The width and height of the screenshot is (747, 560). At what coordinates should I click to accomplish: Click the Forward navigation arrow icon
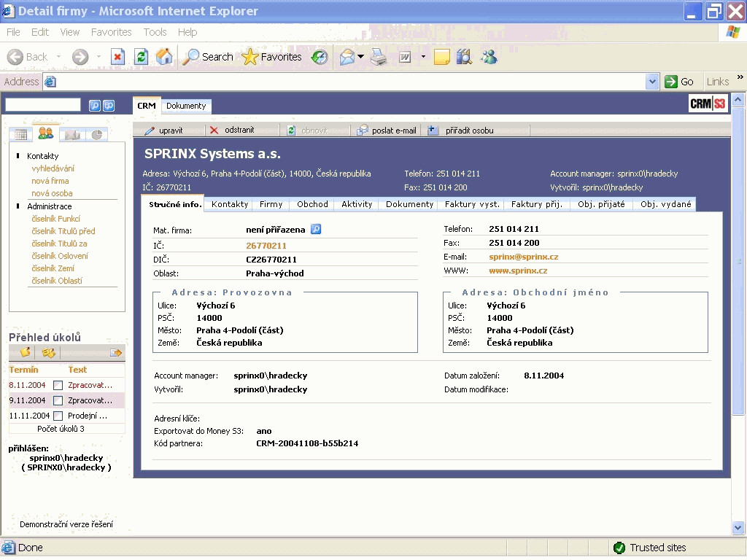[80, 57]
